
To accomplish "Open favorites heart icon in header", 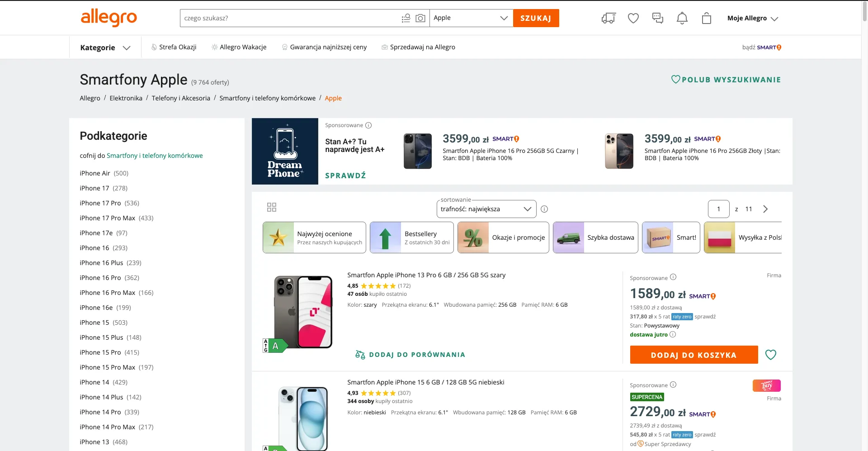I will tap(633, 18).
